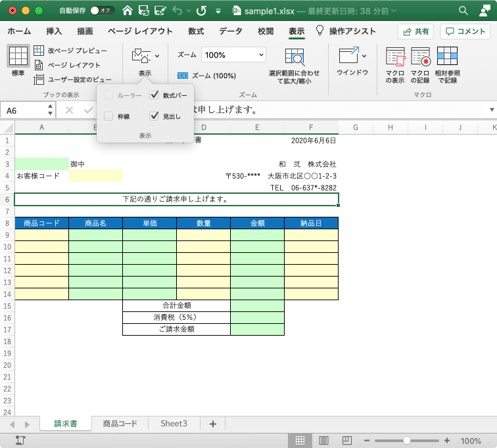Click the select-all corner triangle
This screenshot has height=448, width=497.
point(9,127)
